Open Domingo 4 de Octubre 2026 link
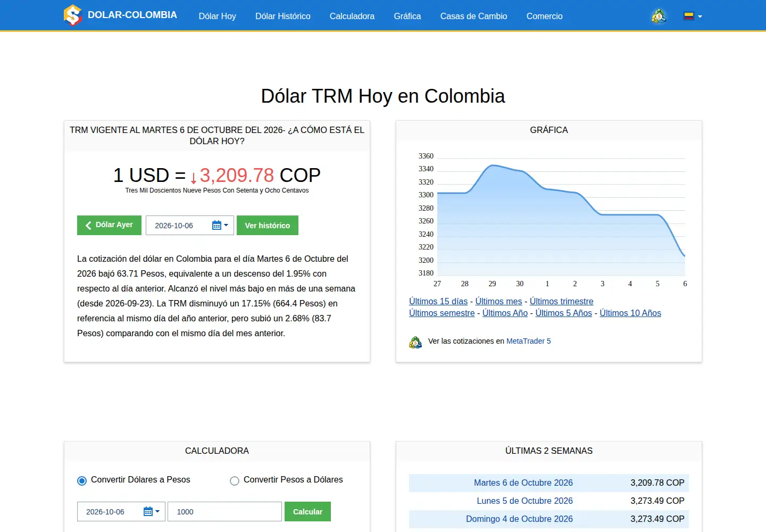Screen dimensions: 766x532 pyautogui.click(x=519, y=519)
